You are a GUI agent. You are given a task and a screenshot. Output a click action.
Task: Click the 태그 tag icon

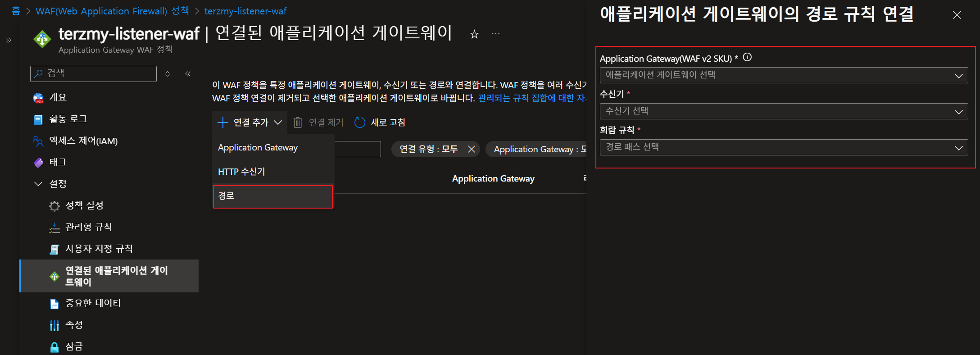click(38, 163)
